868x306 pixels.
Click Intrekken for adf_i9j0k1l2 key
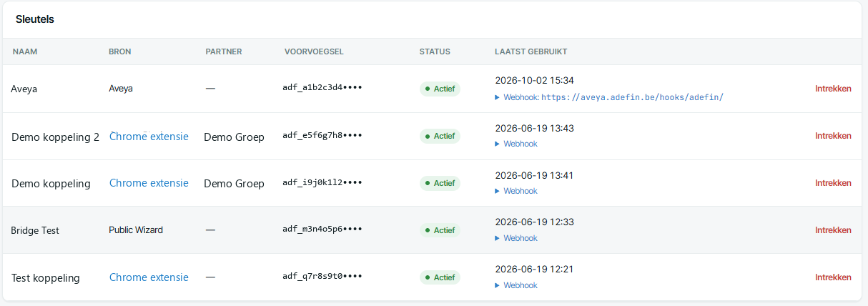tap(833, 183)
